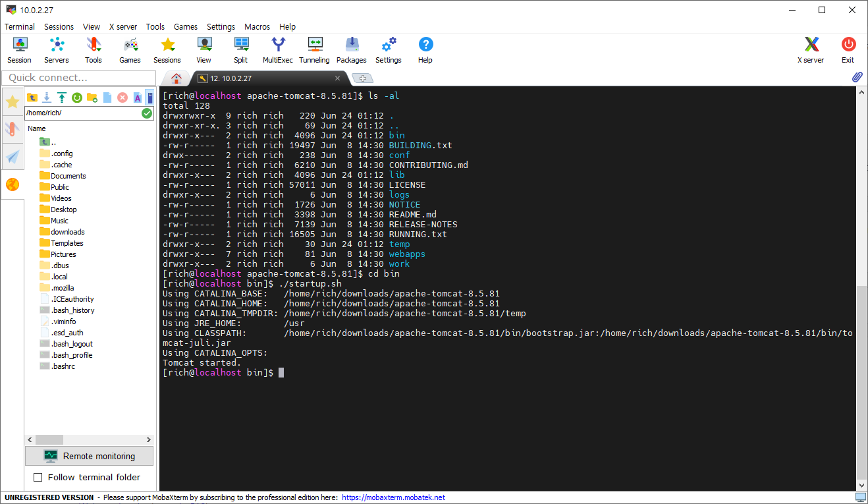This screenshot has width=868, height=504.
Task: Click the Split terminal icon
Action: [x=241, y=50]
